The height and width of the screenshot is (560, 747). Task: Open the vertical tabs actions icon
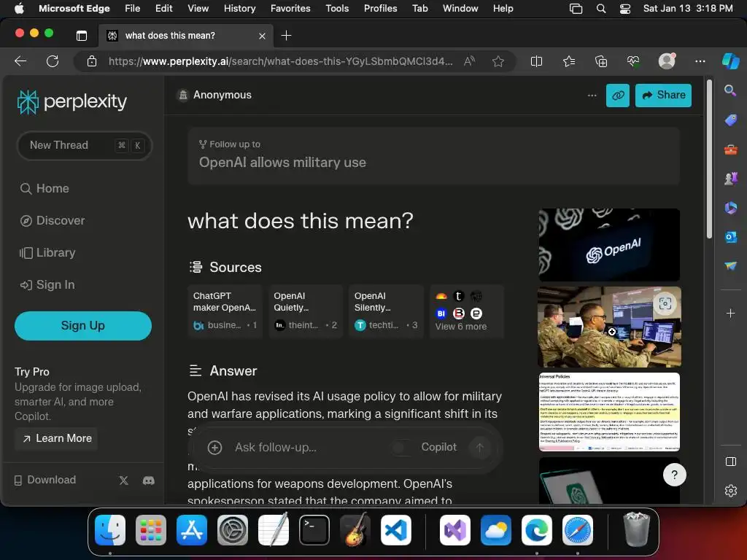pyautogui.click(x=82, y=36)
